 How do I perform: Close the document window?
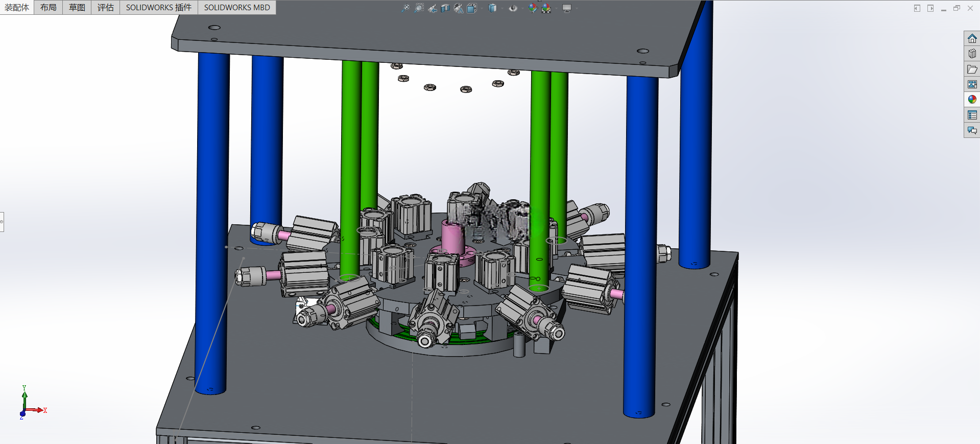(970, 8)
